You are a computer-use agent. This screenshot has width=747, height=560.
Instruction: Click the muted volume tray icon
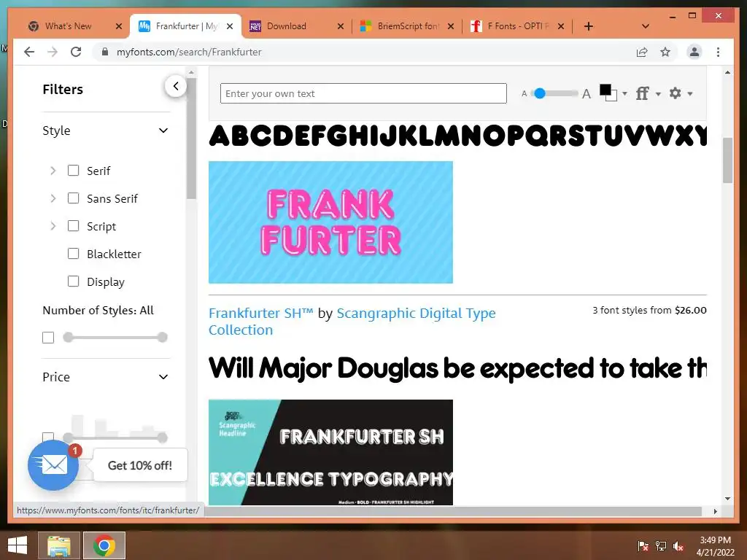(x=678, y=545)
